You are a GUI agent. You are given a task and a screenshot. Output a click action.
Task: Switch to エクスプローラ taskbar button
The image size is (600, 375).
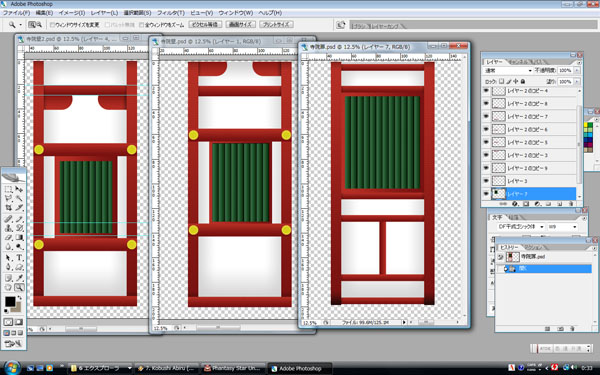[x=100, y=368]
